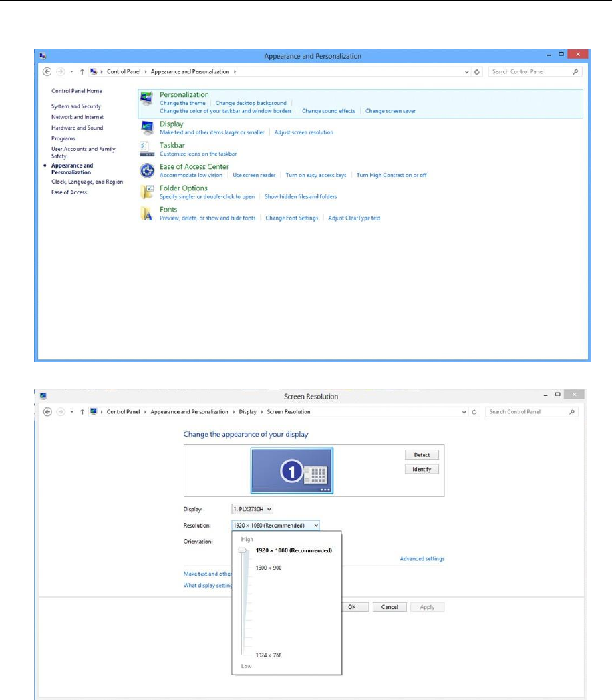612x700 pixels.
Task: Refresh the Appearance and Personalization window
Action: point(477,72)
